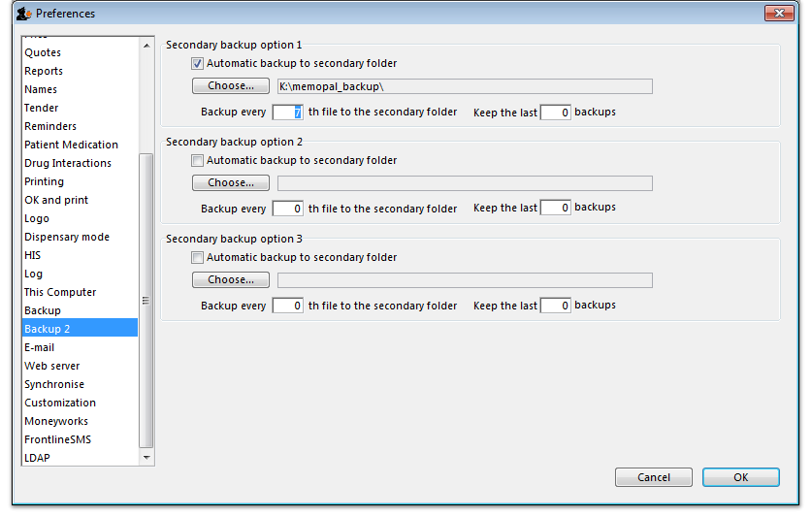The image size is (812, 517).
Task: Cancel the preferences dialog
Action: pos(653,477)
